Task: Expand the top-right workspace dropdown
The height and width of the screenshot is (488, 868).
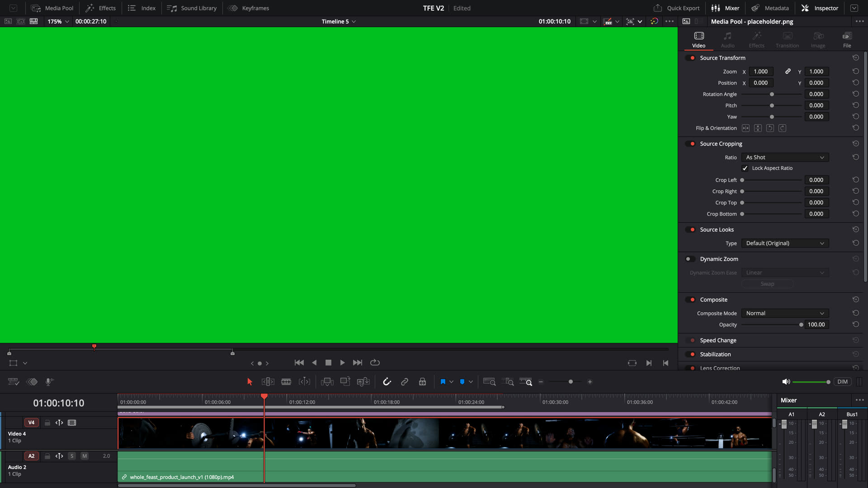Action: point(854,8)
